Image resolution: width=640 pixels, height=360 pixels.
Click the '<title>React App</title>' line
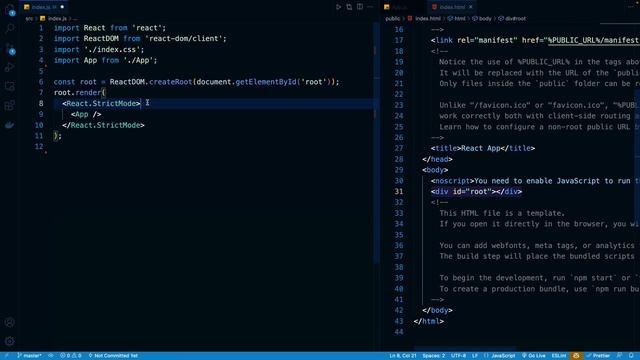(x=482, y=148)
